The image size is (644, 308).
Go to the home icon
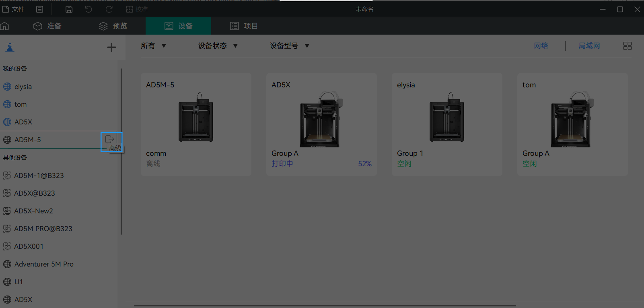coord(5,26)
